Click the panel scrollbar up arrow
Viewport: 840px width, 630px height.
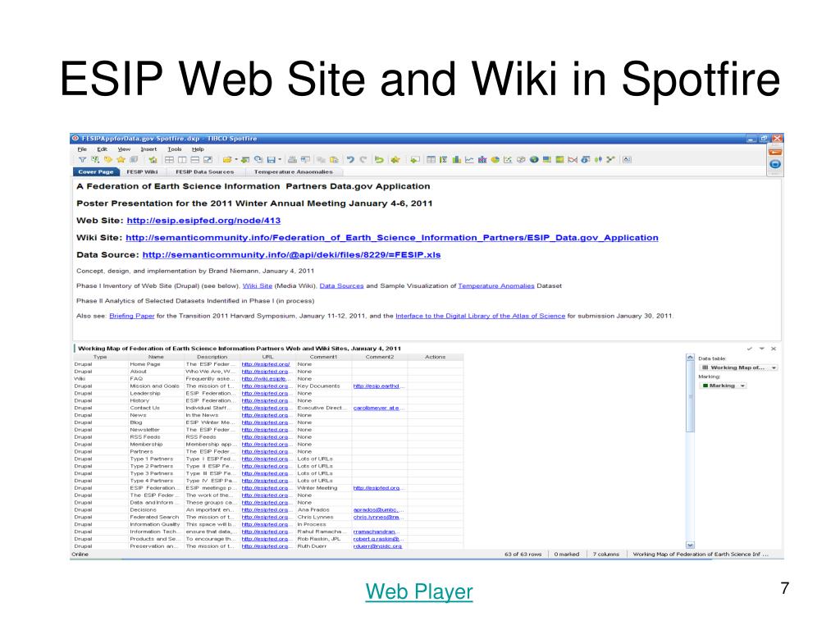690,358
